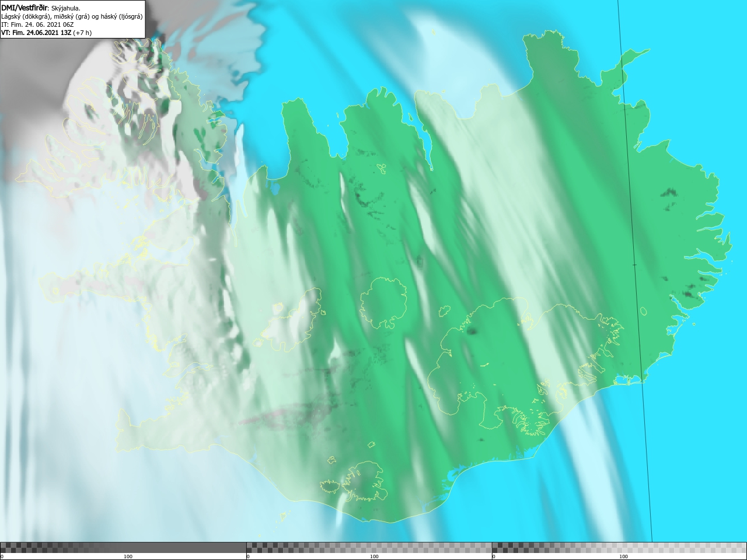The width and height of the screenshot is (747, 560).
Task: Click the 'DMI/Vestfirðir: Skýjahula.' title line
Action: tap(41, 8)
